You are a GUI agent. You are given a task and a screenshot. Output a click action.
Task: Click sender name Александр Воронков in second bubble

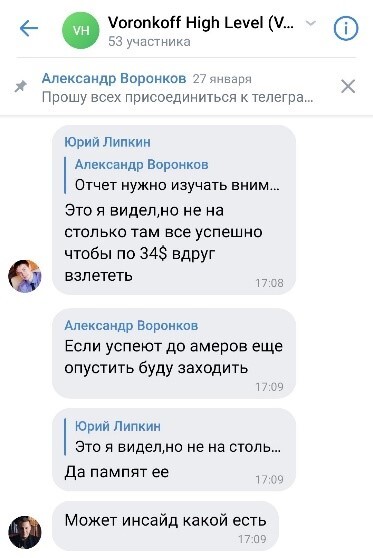pyautogui.click(x=131, y=325)
